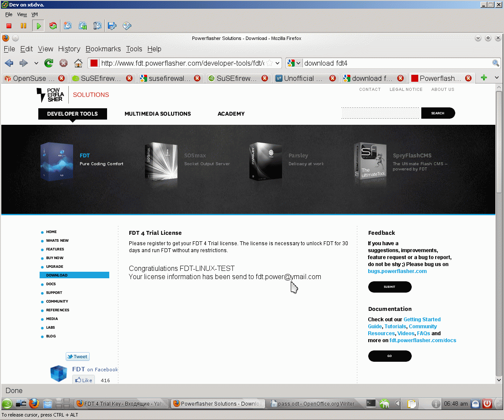Open the MULTIMEDIA SOLUTIONS section

[158, 113]
